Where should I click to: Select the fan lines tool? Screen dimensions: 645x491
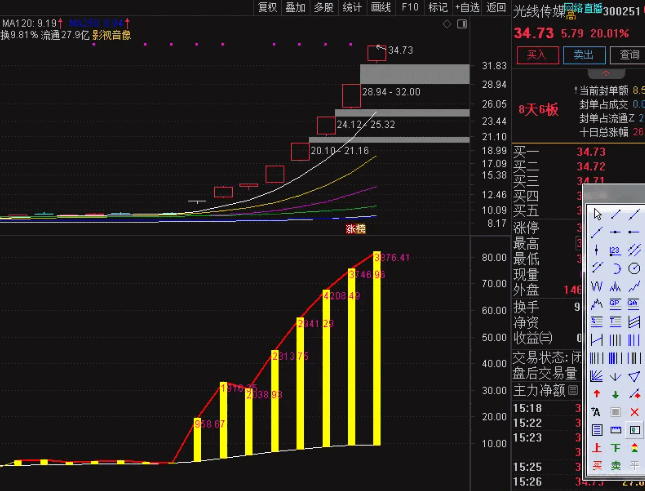pos(597,376)
